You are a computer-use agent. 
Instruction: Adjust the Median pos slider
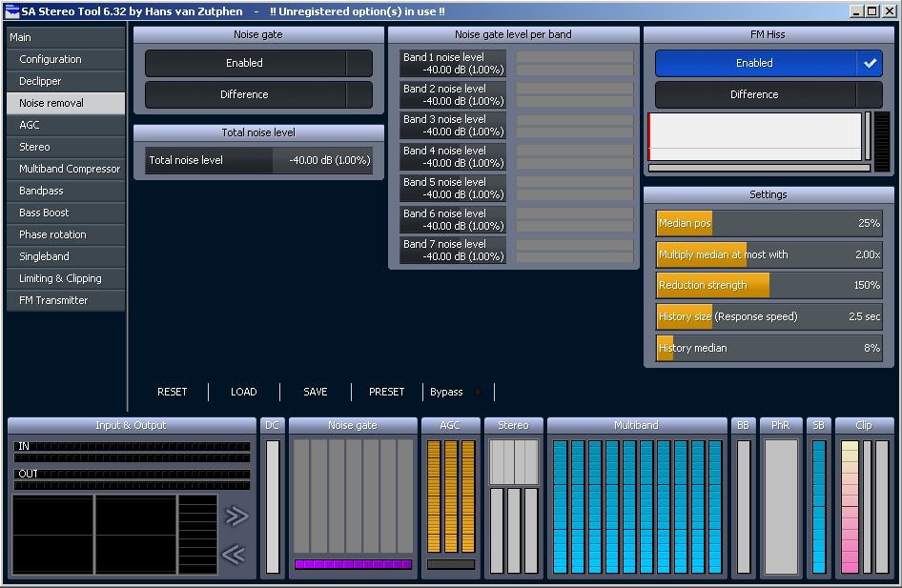click(x=769, y=223)
